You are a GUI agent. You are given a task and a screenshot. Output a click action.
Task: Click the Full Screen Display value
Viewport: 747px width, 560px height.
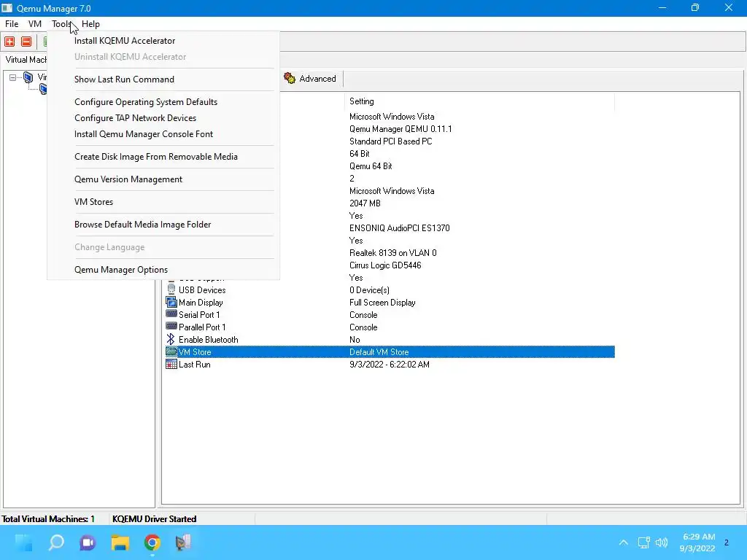point(382,303)
